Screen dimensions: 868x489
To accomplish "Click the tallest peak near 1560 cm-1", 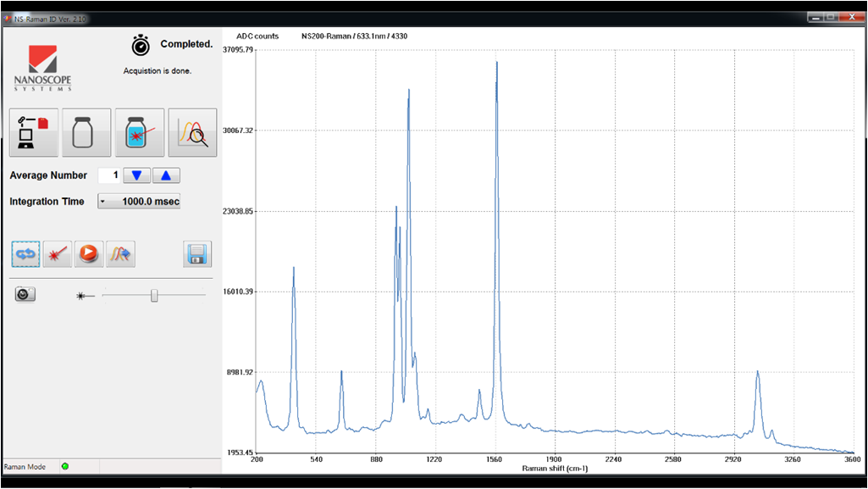I will (496, 64).
